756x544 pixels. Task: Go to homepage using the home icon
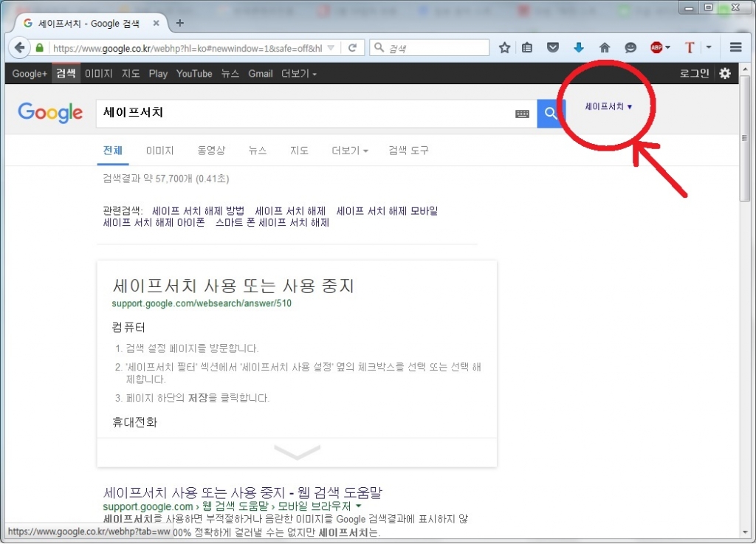coord(605,47)
